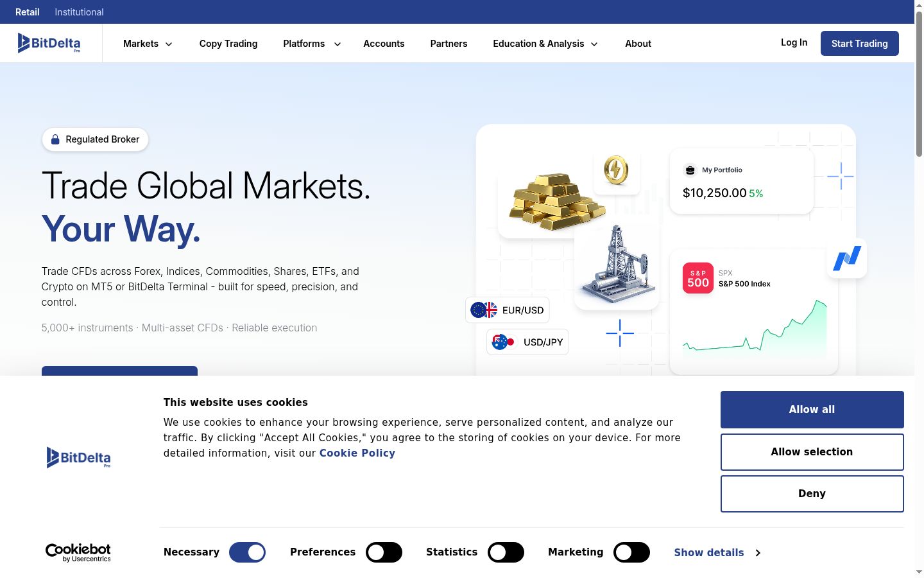Open the Cookie Policy link
The image size is (924, 578).
pos(357,453)
